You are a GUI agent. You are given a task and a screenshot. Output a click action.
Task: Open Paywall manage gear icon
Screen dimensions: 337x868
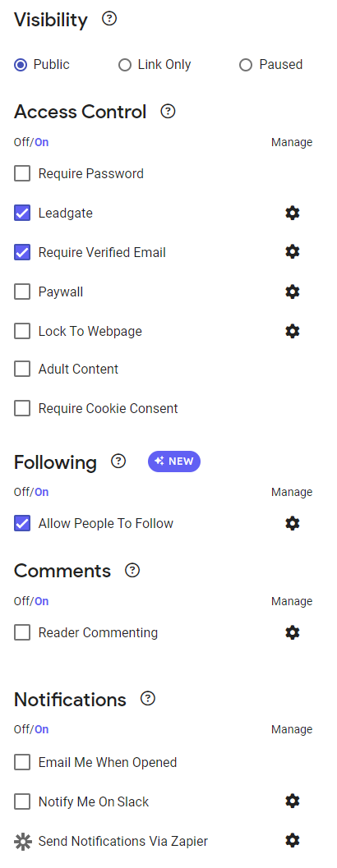tap(292, 292)
